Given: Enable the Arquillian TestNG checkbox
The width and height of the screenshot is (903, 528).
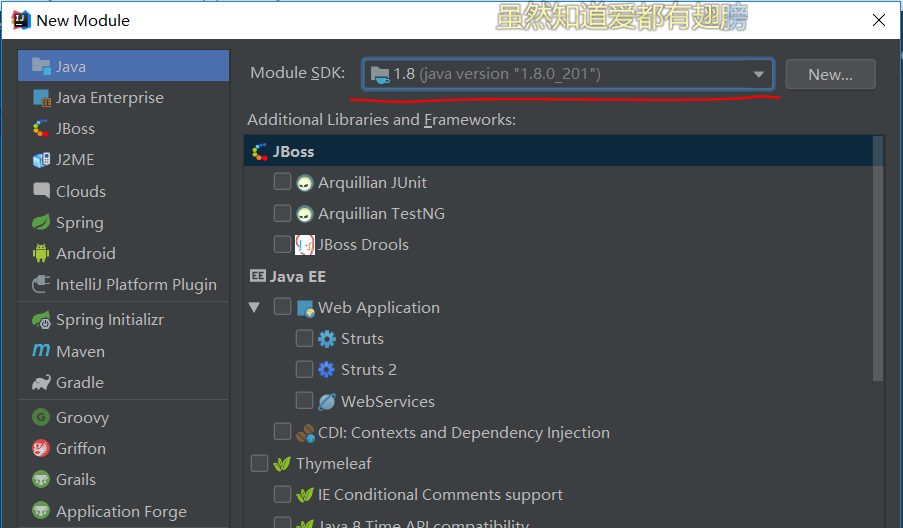Looking at the screenshot, I should point(282,212).
